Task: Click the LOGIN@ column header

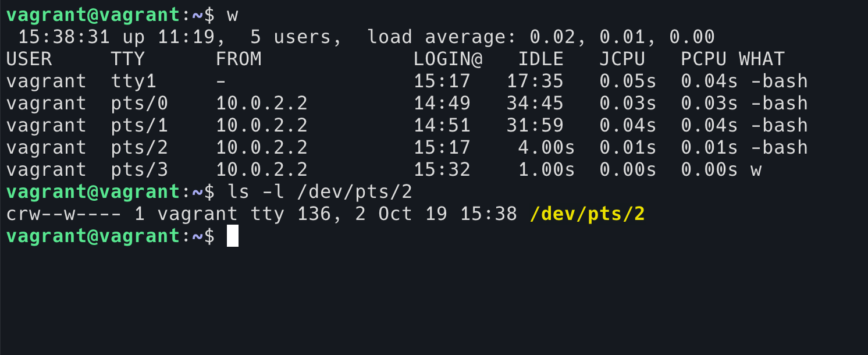Action: (449, 59)
